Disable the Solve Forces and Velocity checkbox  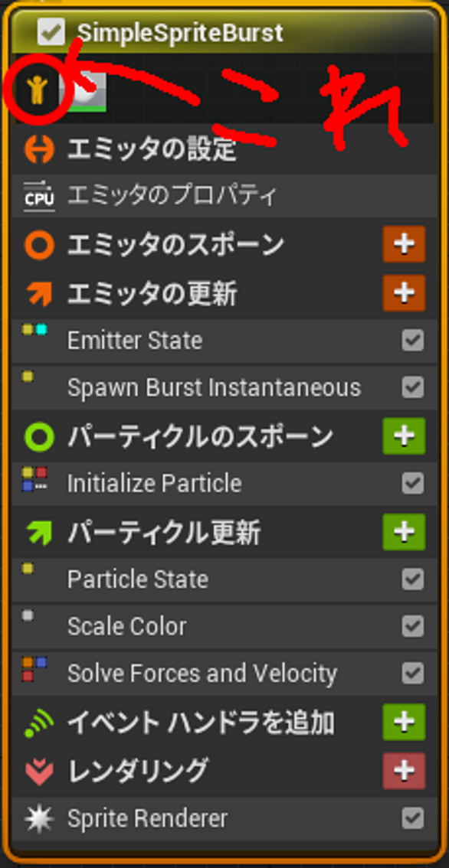pyautogui.click(x=413, y=674)
